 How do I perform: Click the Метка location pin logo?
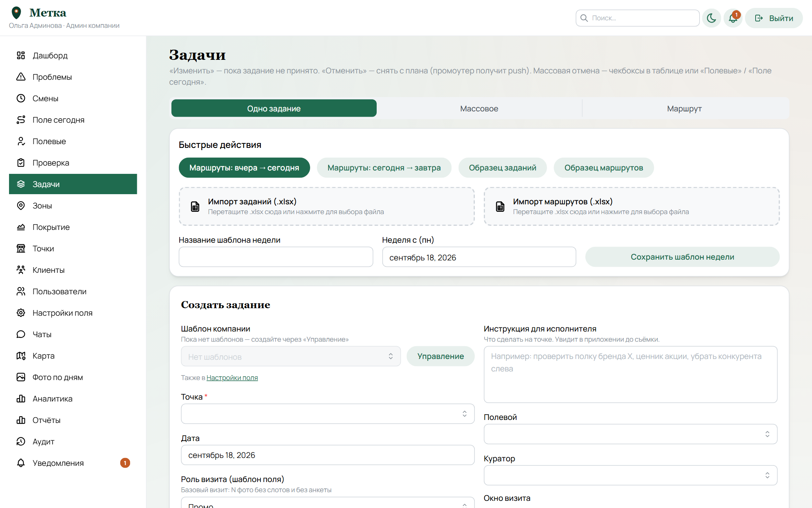pyautogui.click(x=16, y=13)
